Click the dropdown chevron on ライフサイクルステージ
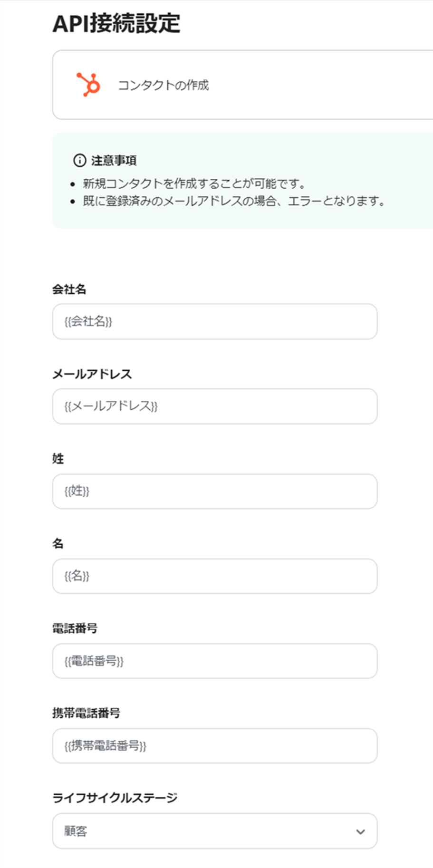 click(x=360, y=831)
